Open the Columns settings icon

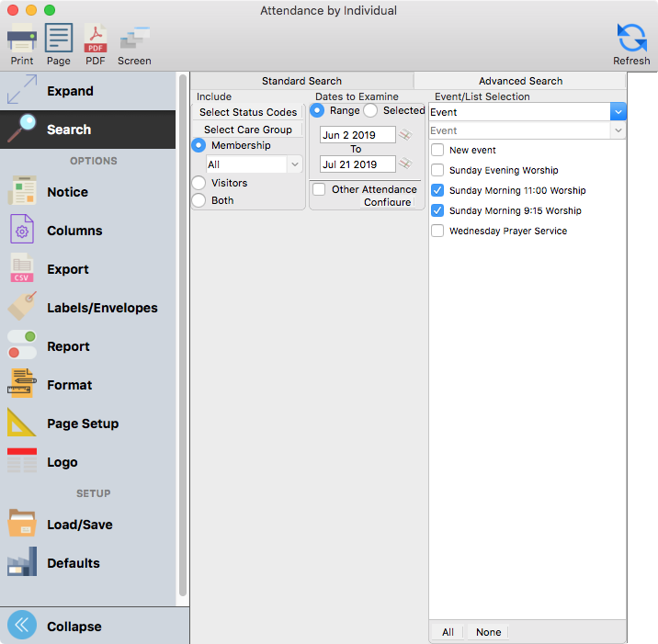22,231
